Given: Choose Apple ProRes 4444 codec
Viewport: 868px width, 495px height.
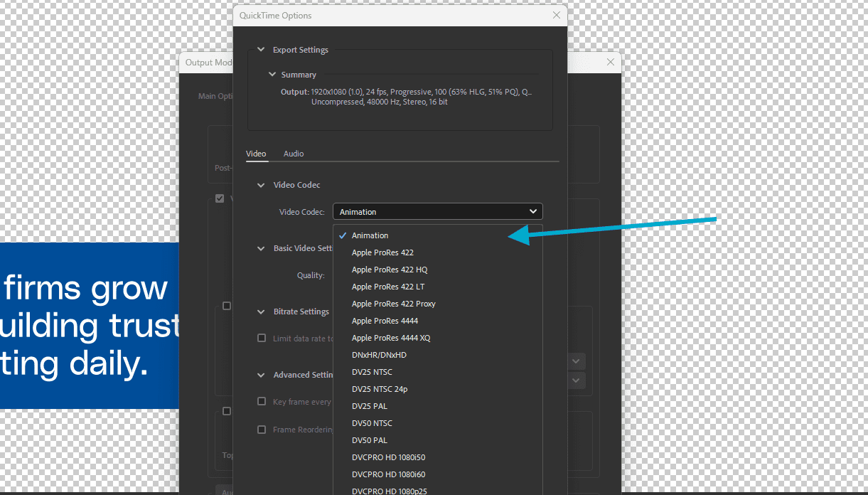Looking at the screenshot, I should [437, 321].
